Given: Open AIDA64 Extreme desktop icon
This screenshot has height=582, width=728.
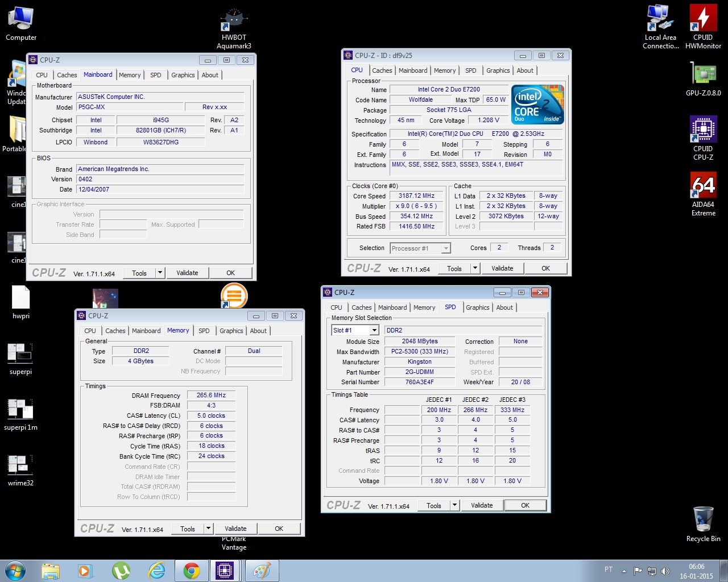Looking at the screenshot, I should click(703, 194).
